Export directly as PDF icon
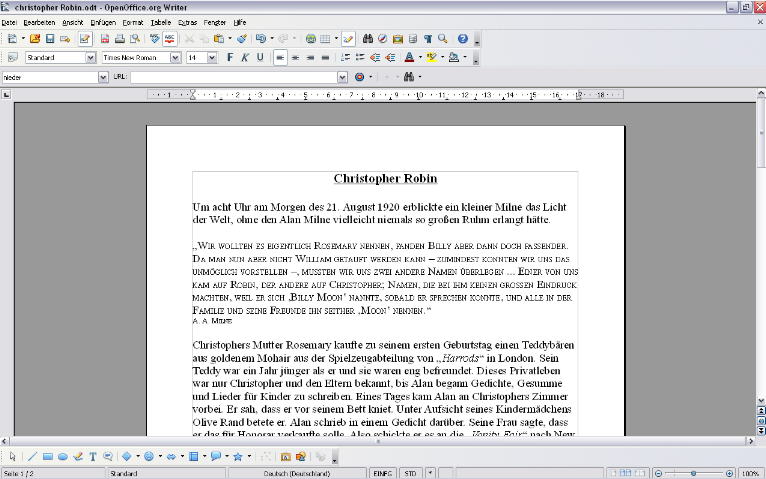The height and width of the screenshot is (479, 766). point(105,39)
